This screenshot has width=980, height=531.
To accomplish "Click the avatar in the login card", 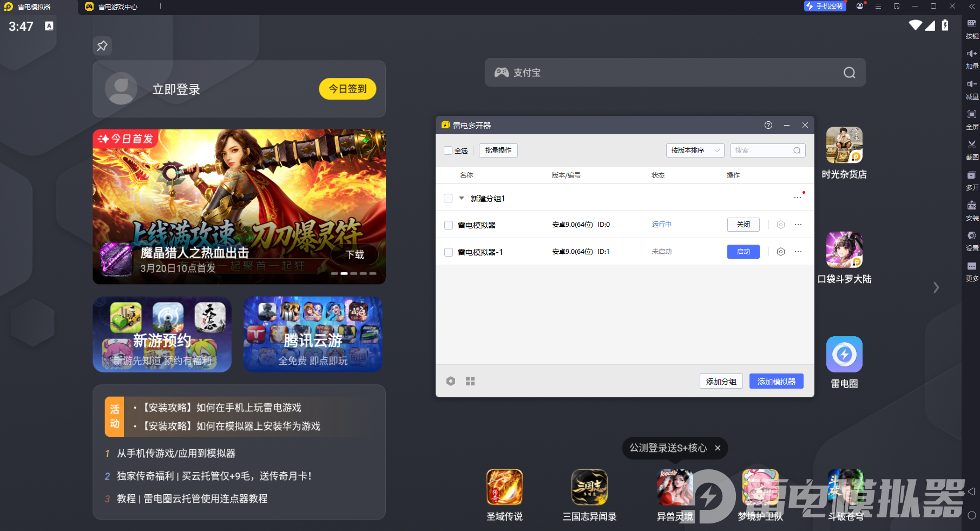I will pyautogui.click(x=121, y=89).
